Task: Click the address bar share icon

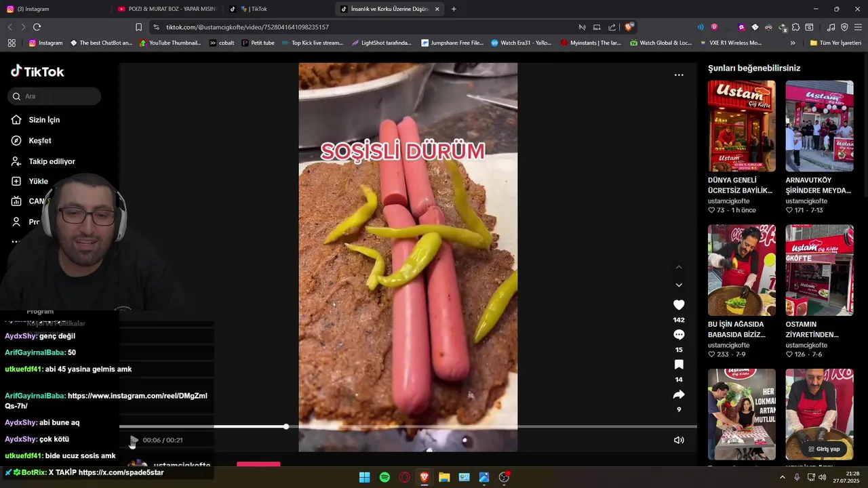Action: tap(612, 27)
